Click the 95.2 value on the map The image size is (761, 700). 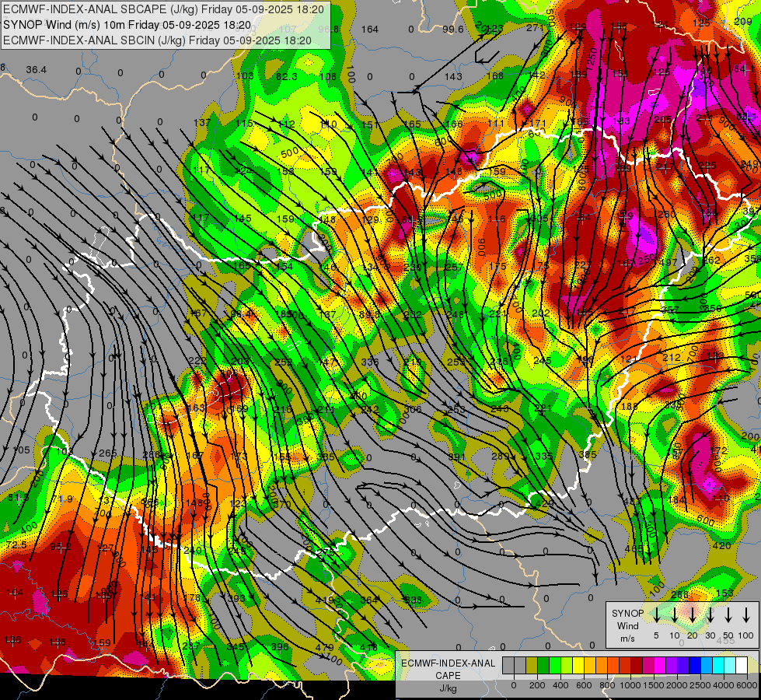[x=61, y=547]
